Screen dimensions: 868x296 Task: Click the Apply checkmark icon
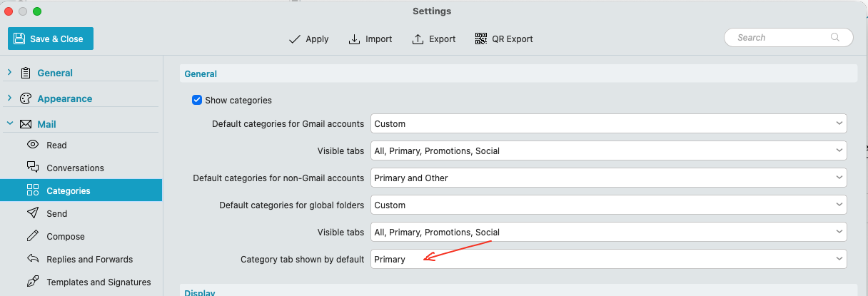tap(294, 39)
